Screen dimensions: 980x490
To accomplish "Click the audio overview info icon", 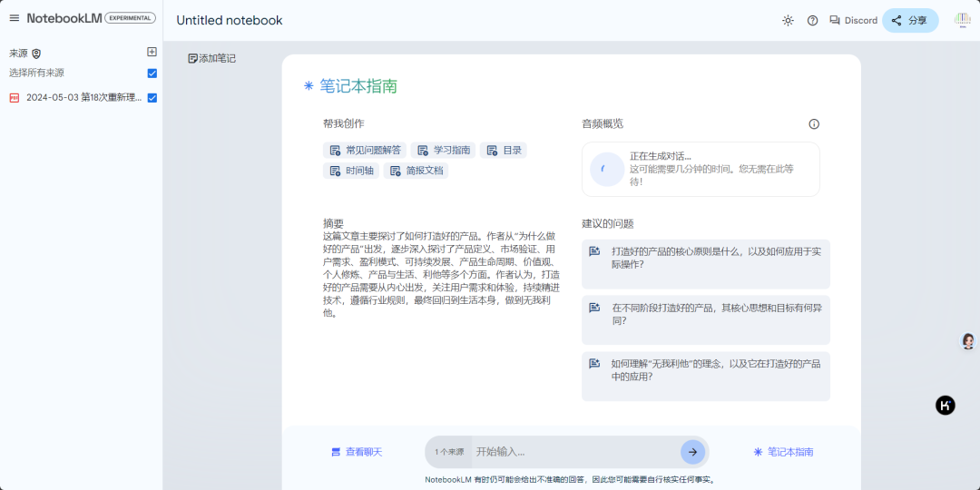I will pos(814,124).
